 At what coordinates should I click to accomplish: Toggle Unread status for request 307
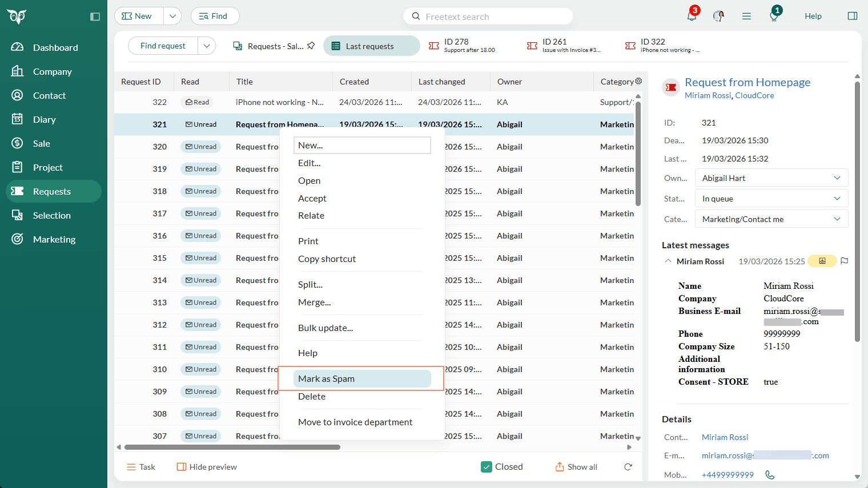tap(201, 436)
